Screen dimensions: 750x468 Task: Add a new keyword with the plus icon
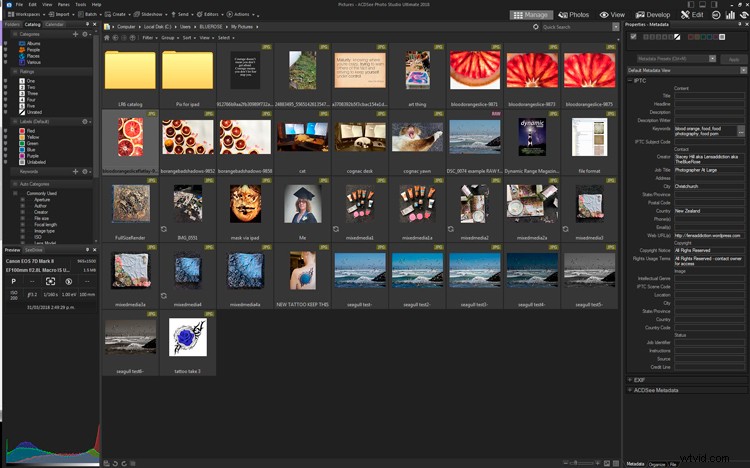75,171
